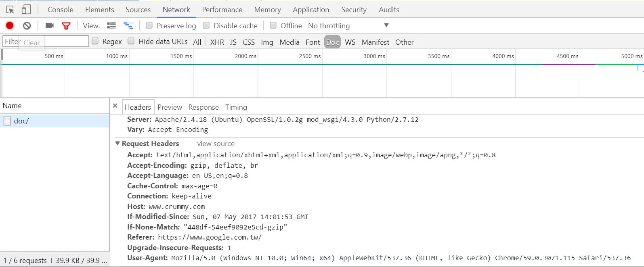Image resolution: width=644 pixels, height=267 pixels.
Task: Select the doc/ request in list
Action: tap(21, 121)
